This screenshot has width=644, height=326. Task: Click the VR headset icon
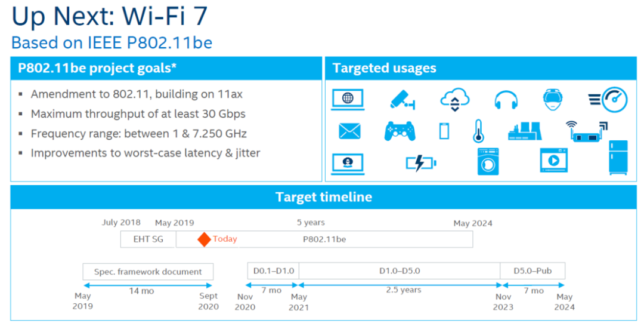[x=553, y=99]
